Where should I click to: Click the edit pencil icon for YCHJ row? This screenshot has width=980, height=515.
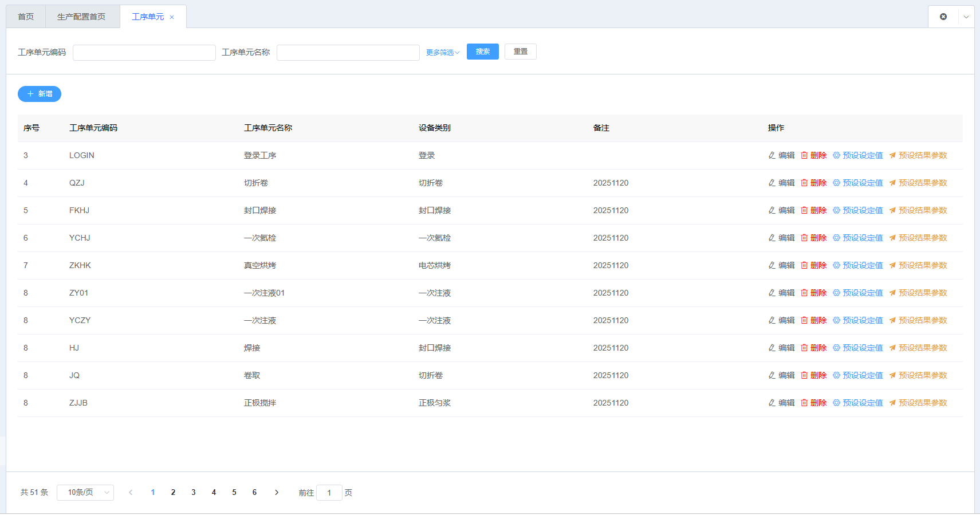(772, 238)
